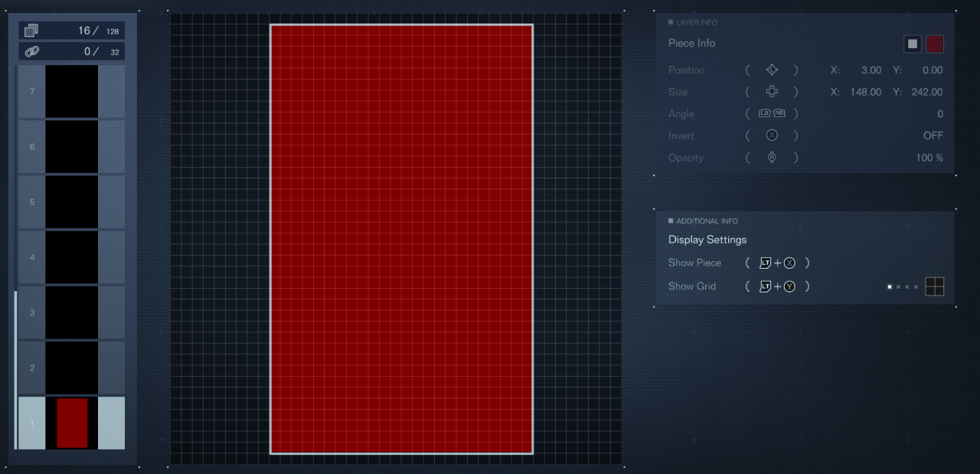Image resolution: width=980 pixels, height=474 pixels.
Task: Select layer 7 in the layer list
Action: click(71, 92)
